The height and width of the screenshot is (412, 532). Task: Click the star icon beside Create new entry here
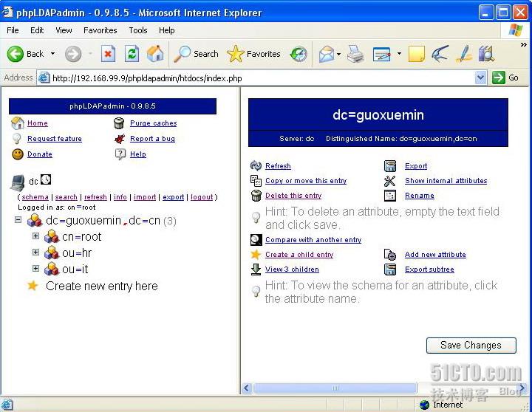tap(33, 286)
